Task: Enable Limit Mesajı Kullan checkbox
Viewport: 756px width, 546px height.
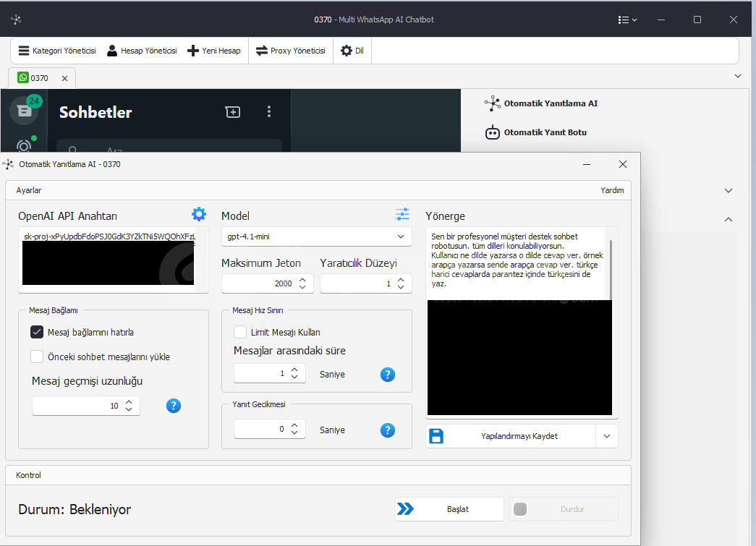Action: click(x=239, y=332)
